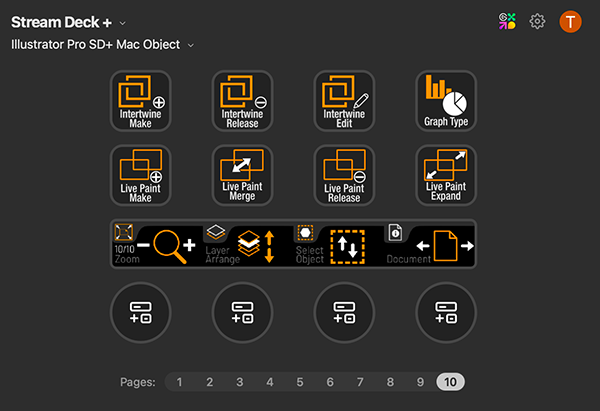
Task: Click the Live Paint Expand key
Action: [x=446, y=175]
